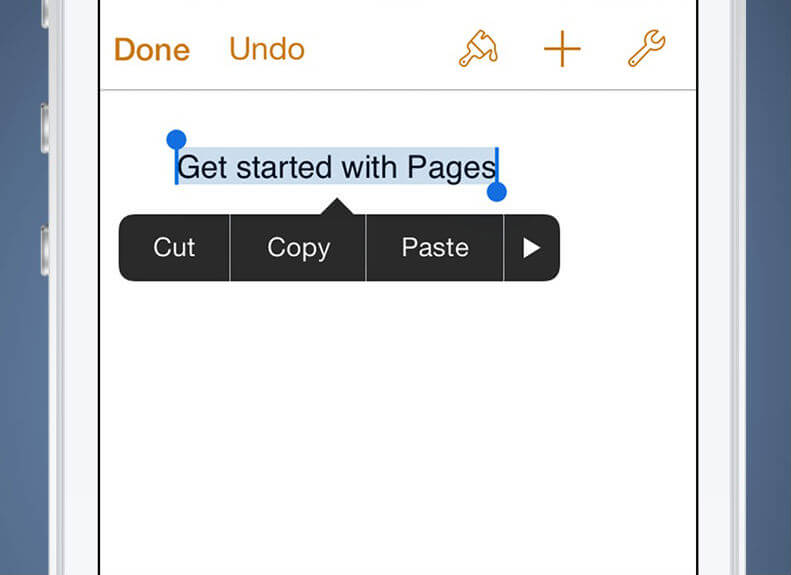Click the phone's volume up side button
This screenshot has height=575, width=791.
tap(45, 128)
